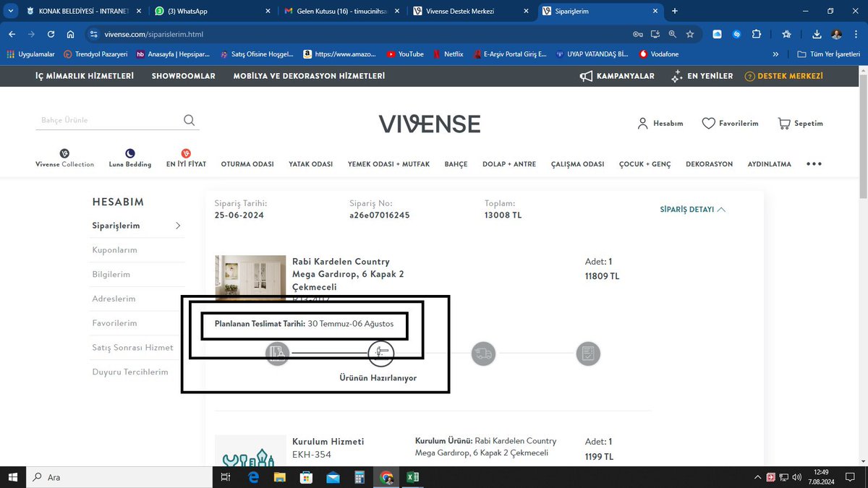Switch to WhatsApp browser tab
The width and height of the screenshot is (868, 488).
tap(211, 12)
